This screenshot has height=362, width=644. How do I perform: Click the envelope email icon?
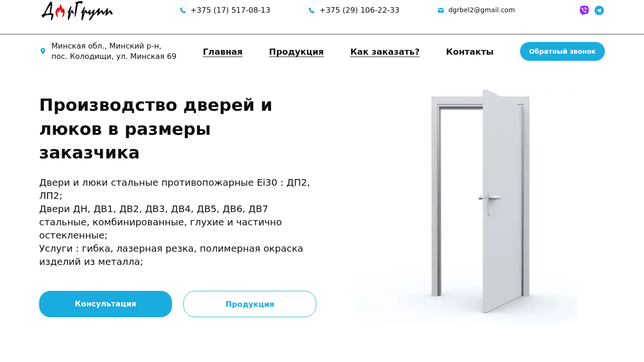coord(441,10)
